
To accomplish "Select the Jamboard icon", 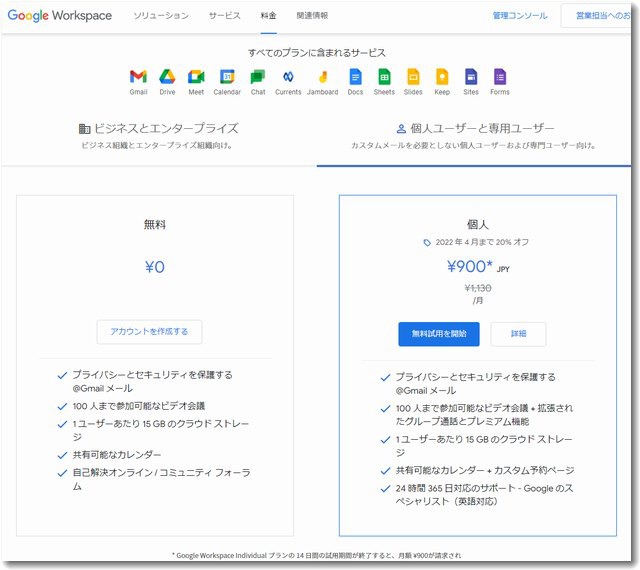I will (323, 76).
